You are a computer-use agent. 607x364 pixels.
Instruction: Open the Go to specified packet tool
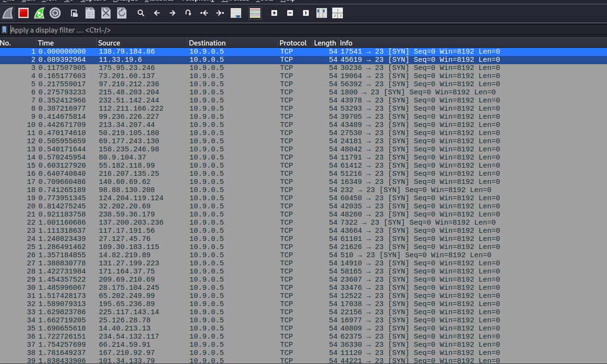point(188,13)
